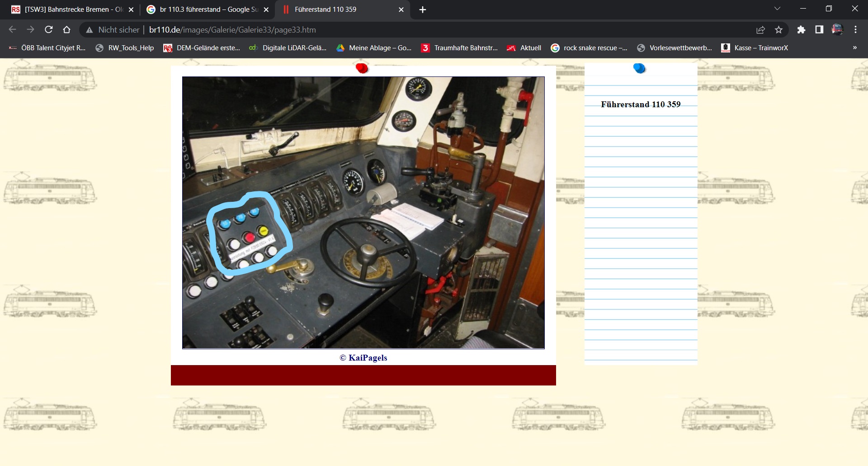Click the red pin above the photo
The image size is (868, 466).
pyautogui.click(x=362, y=68)
